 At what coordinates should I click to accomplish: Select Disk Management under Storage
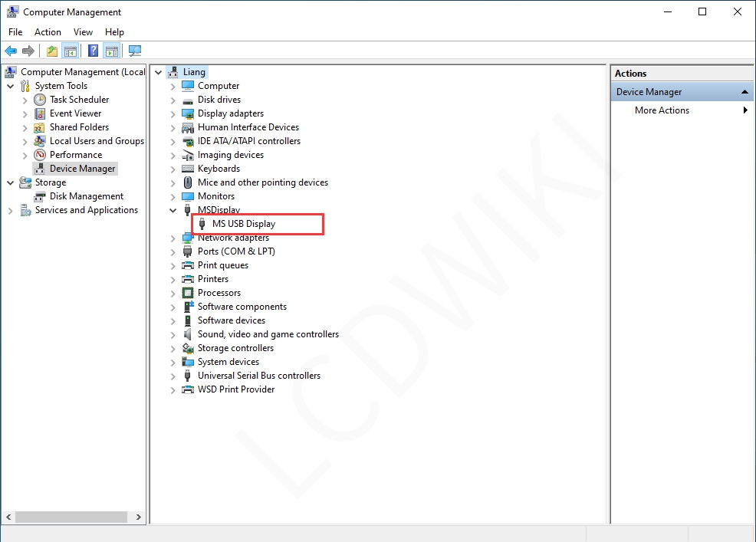tap(86, 196)
